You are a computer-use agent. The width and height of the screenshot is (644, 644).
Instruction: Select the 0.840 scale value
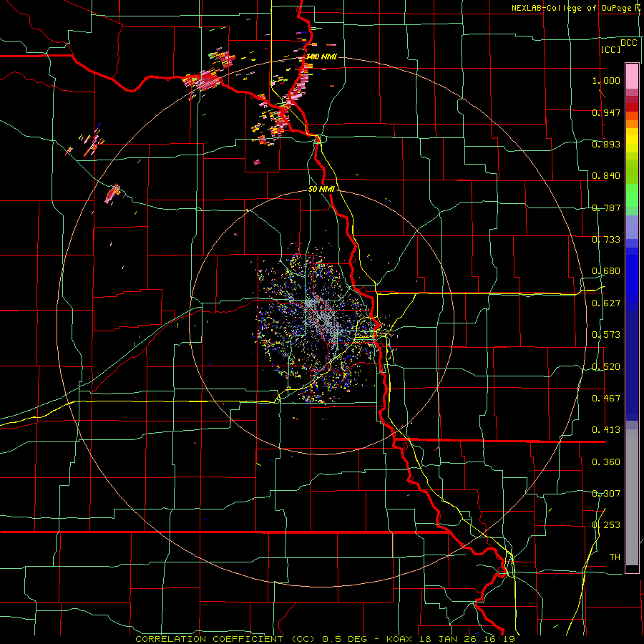coord(606,176)
